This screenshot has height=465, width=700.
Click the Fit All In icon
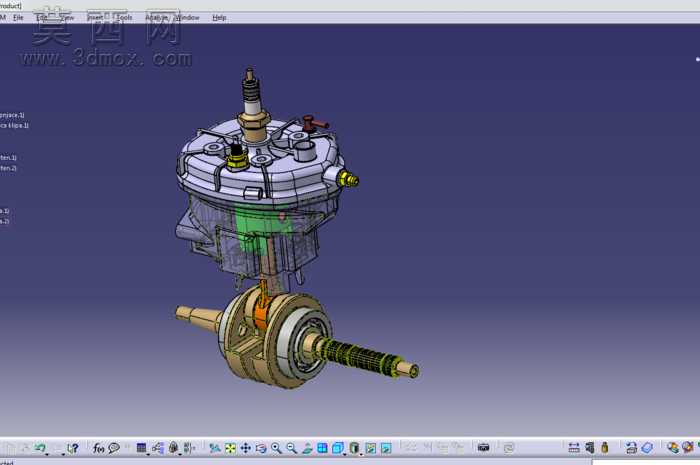click(x=230, y=448)
